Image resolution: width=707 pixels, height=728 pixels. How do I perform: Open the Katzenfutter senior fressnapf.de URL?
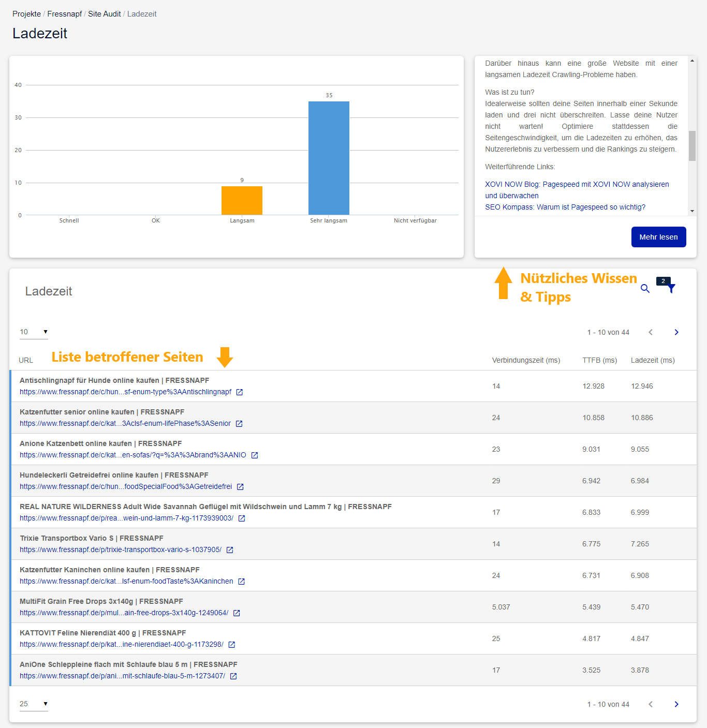(x=125, y=423)
